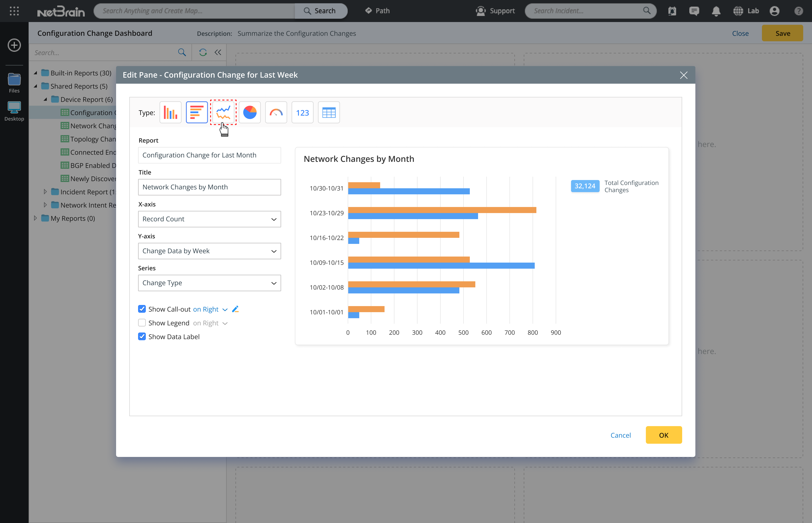Enable the Show Legend checkbox
Screen dimensions: 812x523
[x=142, y=323]
